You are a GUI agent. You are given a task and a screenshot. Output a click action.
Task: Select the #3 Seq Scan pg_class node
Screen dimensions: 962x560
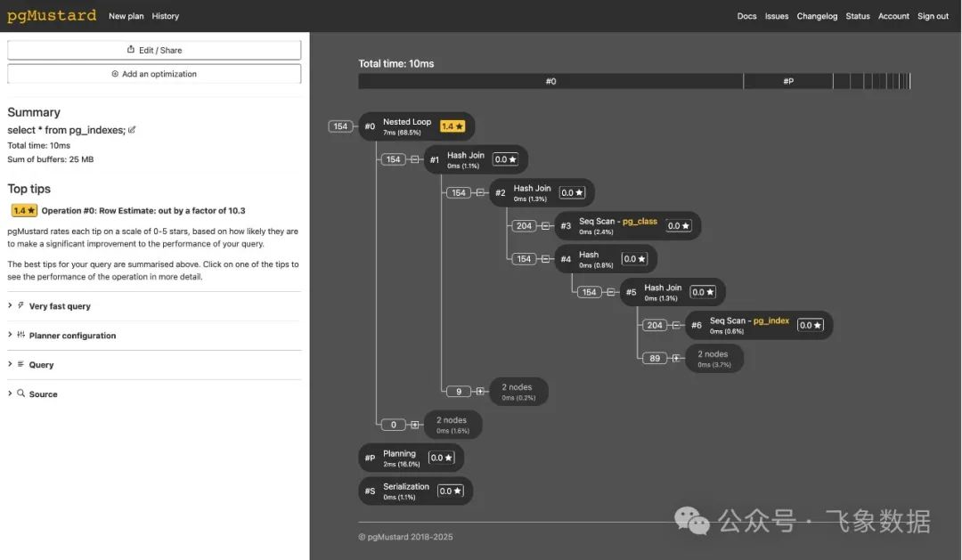pyautogui.click(x=628, y=226)
